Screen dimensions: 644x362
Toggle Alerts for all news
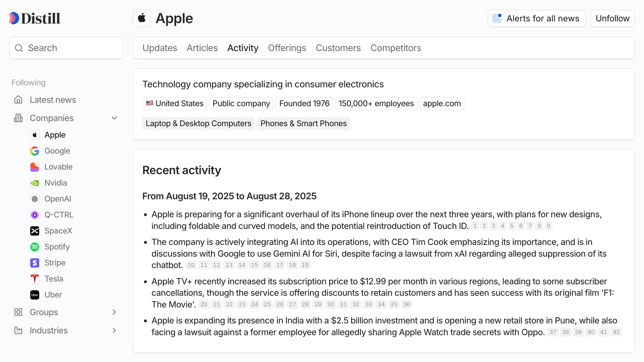537,18
